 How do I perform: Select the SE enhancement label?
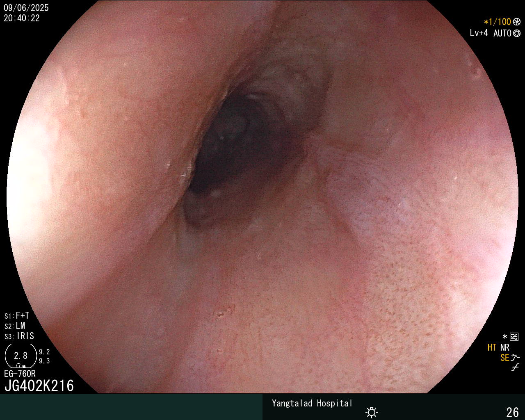click(504, 358)
